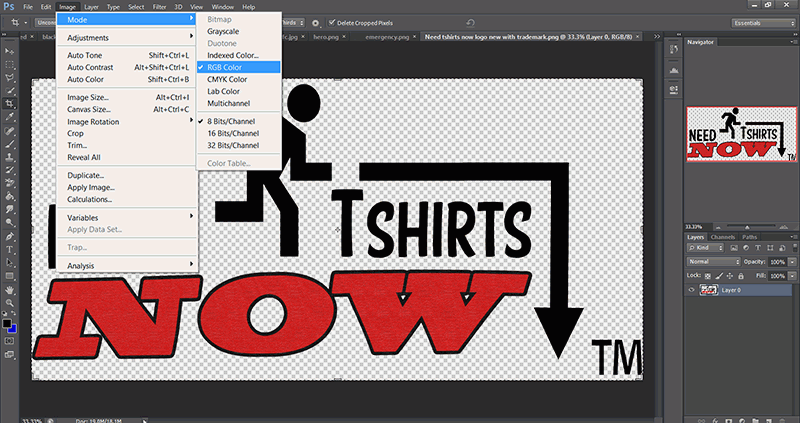Select the Rectangle shape tool
800x423 pixels.
pos(10,276)
